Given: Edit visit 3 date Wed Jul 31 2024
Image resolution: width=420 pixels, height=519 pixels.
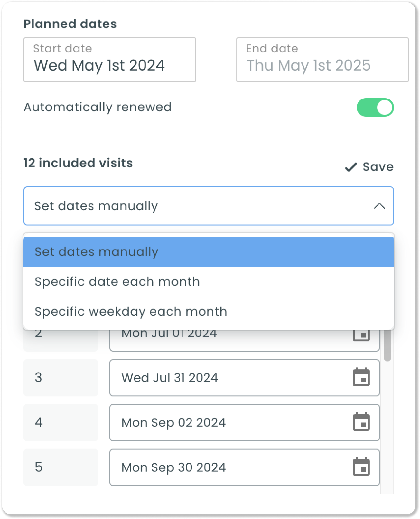Looking at the screenshot, I should (x=245, y=378).
